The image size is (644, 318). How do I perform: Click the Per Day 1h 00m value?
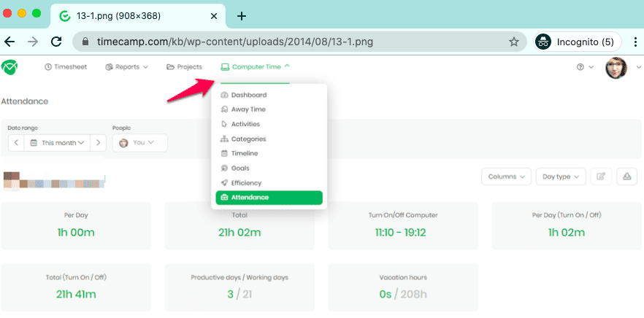point(76,233)
